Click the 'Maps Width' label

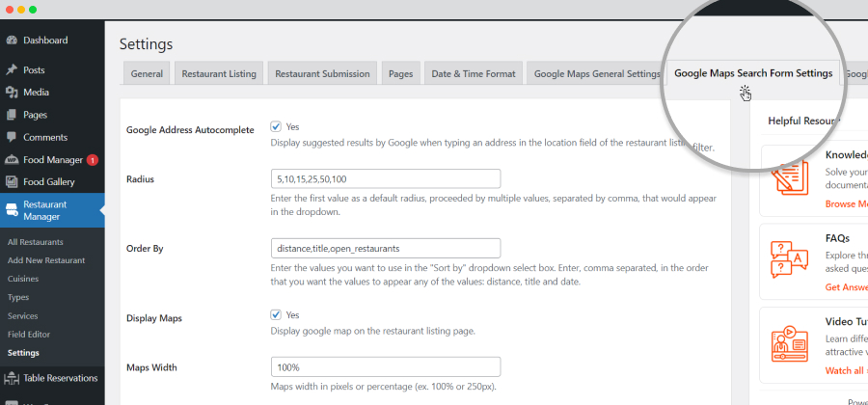pyautogui.click(x=151, y=366)
